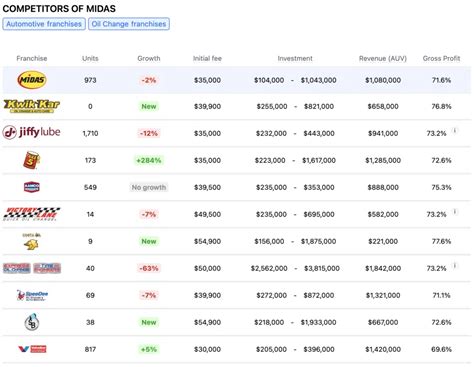Click the +284% growth badge
The image size is (474, 367).
(x=149, y=160)
